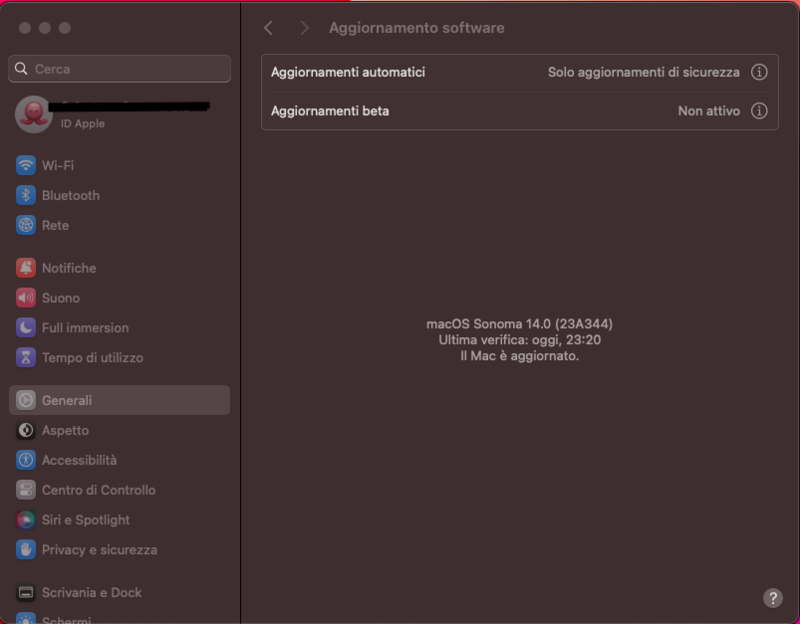
Task: Click the search magnifier icon
Action: coord(21,69)
